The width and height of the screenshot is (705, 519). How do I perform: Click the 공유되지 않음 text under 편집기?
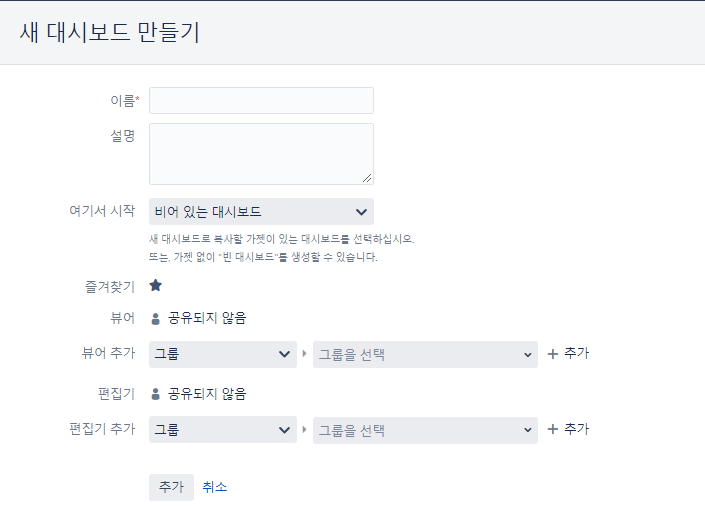pos(207,394)
